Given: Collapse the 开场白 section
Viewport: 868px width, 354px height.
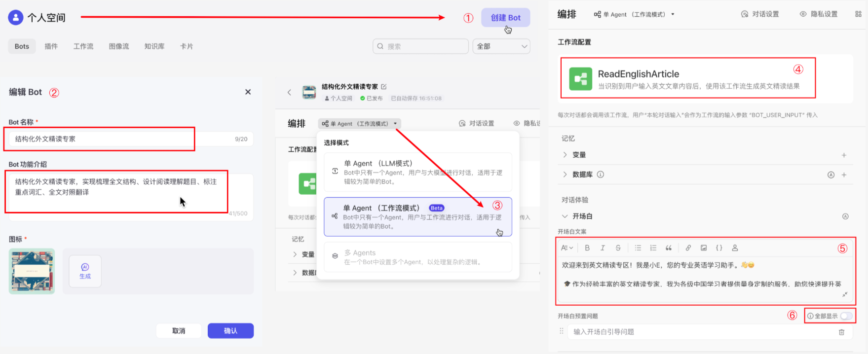Looking at the screenshot, I should (x=565, y=216).
